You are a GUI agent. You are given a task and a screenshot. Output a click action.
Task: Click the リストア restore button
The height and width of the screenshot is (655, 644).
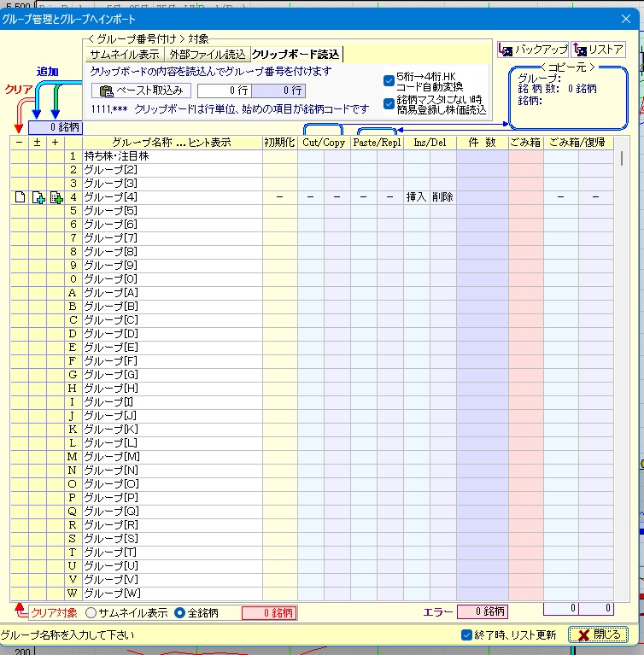point(598,50)
